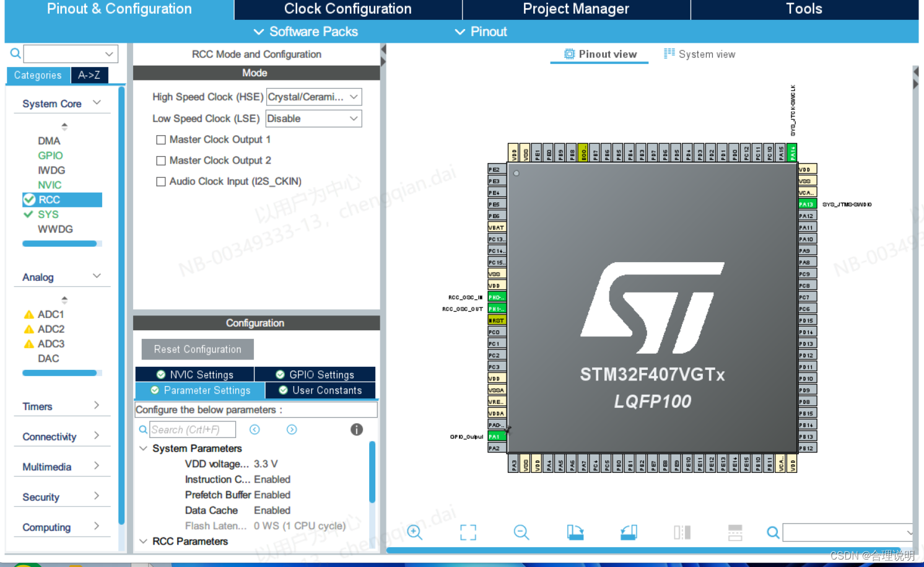The image size is (924, 567).
Task: Click the ADC2 warning icon
Action: (x=28, y=329)
